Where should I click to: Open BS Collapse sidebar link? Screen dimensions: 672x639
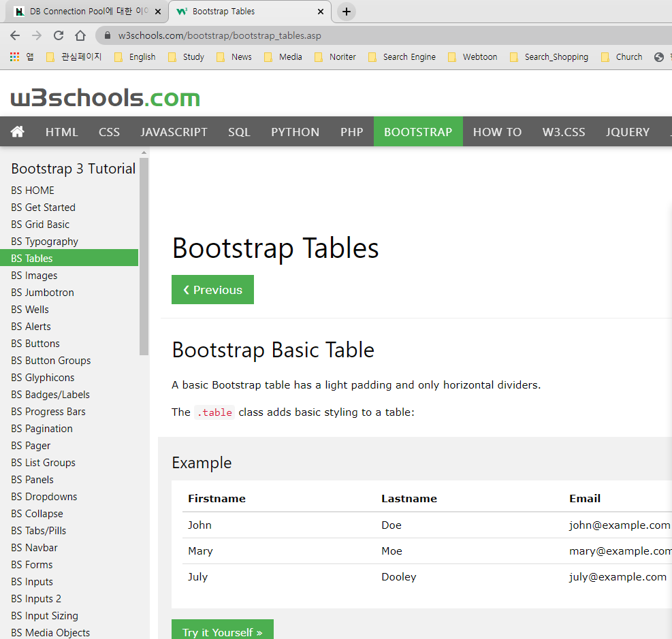point(69,514)
